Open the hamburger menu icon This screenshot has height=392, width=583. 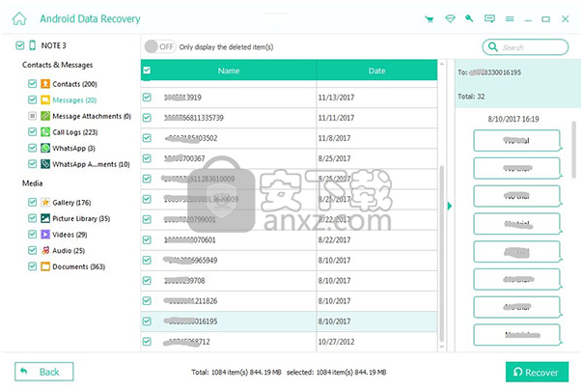(510, 18)
